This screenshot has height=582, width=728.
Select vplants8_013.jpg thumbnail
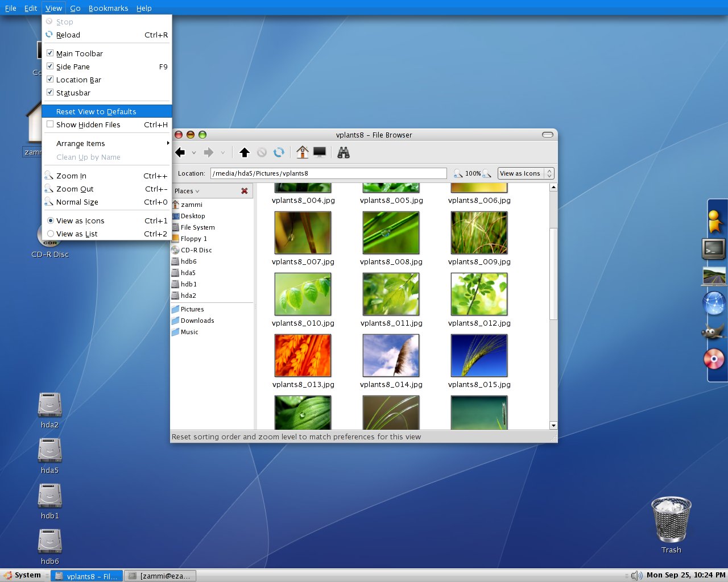tap(303, 356)
